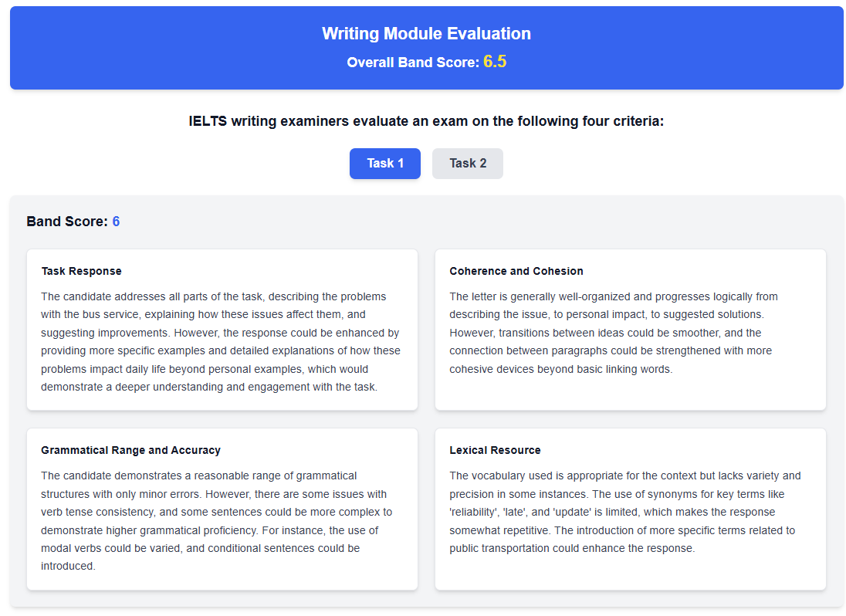Click the IELTS writing examiners criteria heading

pyautogui.click(x=426, y=121)
